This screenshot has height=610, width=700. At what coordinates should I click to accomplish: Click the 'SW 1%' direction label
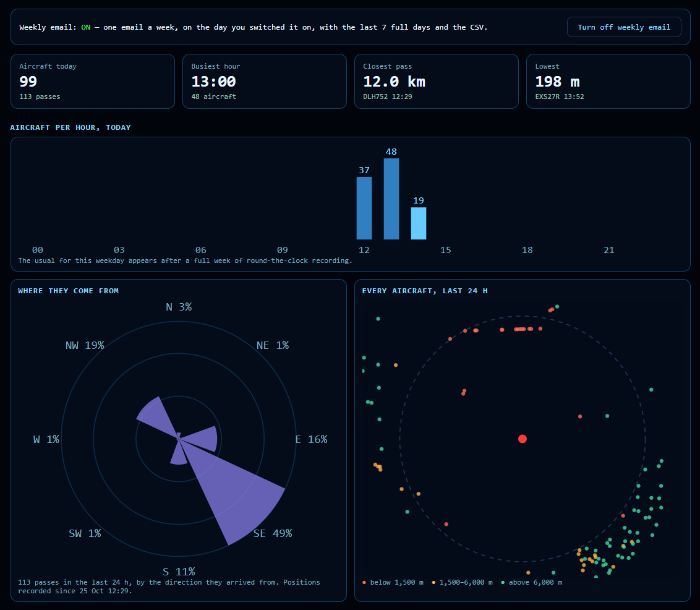tap(85, 533)
